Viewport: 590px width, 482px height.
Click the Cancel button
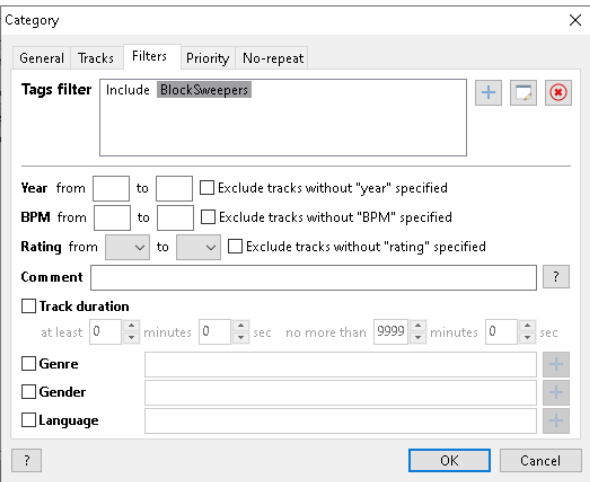(x=540, y=460)
